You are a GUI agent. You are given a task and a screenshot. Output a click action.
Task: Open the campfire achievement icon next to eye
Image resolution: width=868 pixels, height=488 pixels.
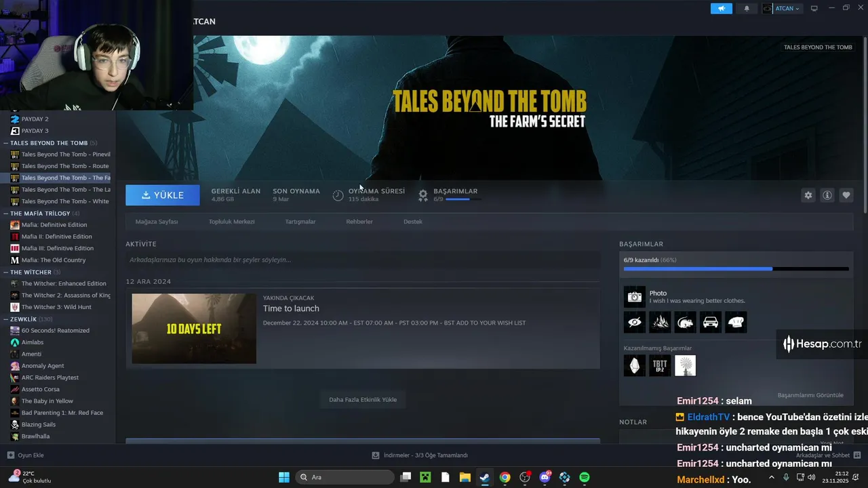click(x=660, y=322)
